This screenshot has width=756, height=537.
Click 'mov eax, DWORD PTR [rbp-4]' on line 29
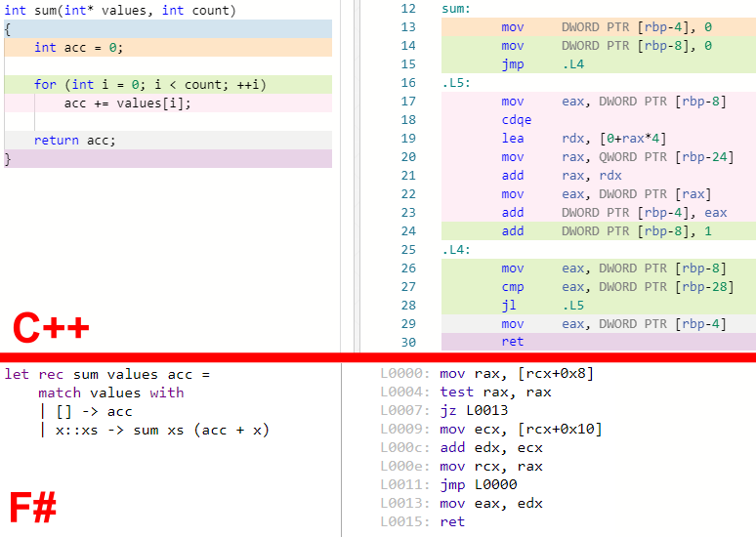(x=613, y=324)
